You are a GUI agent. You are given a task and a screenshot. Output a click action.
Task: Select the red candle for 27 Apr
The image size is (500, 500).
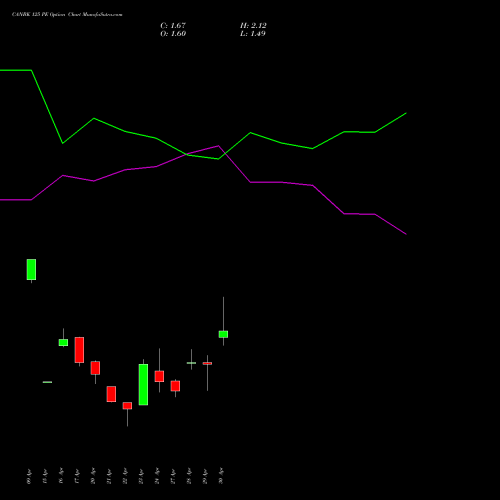(x=175, y=386)
